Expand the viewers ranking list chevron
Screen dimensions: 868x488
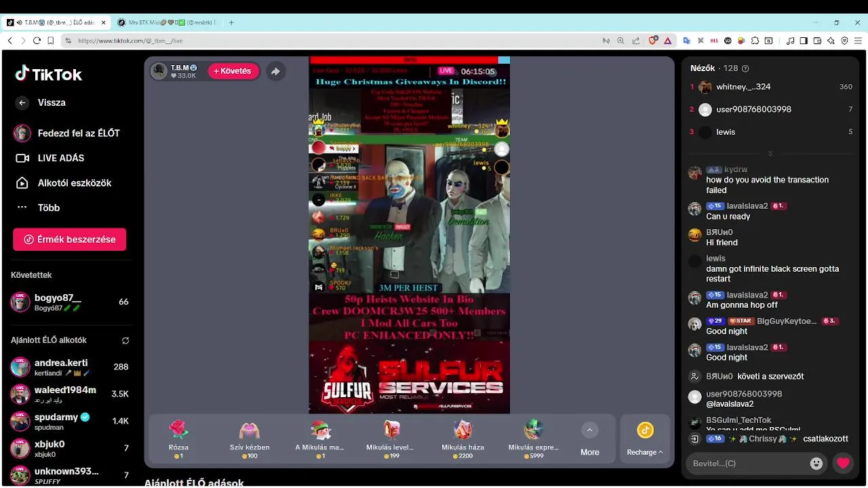click(x=770, y=154)
